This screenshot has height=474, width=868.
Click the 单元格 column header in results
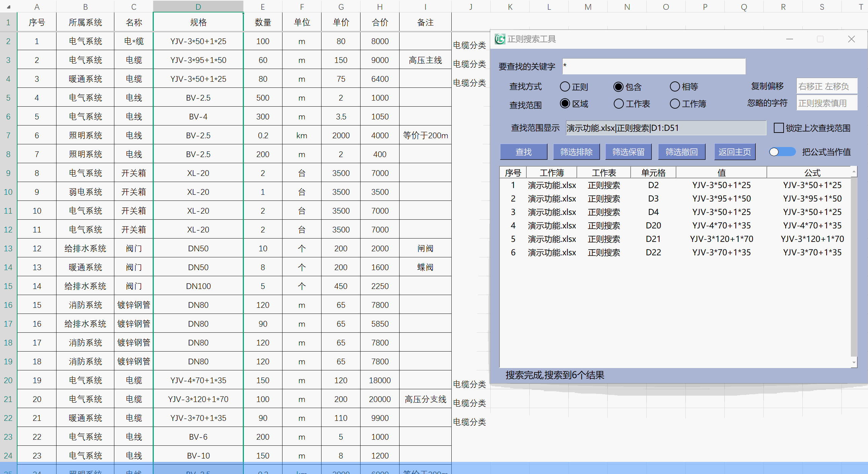pyautogui.click(x=653, y=173)
